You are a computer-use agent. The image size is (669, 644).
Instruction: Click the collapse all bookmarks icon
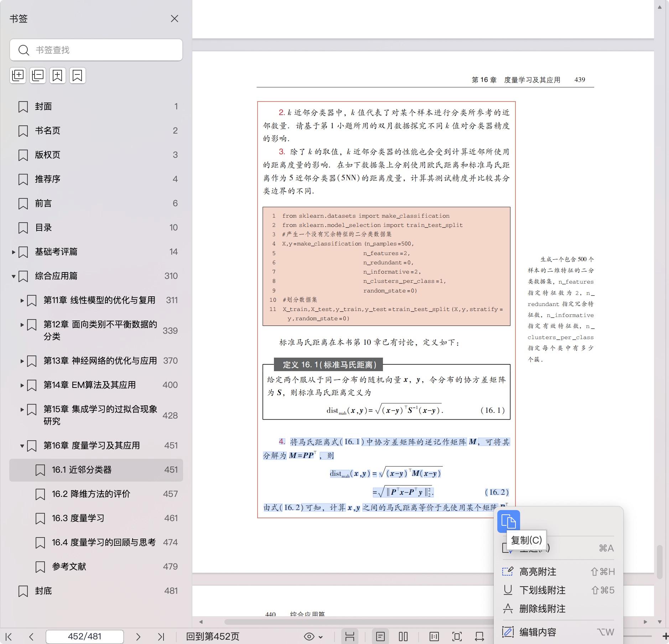(38, 76)
